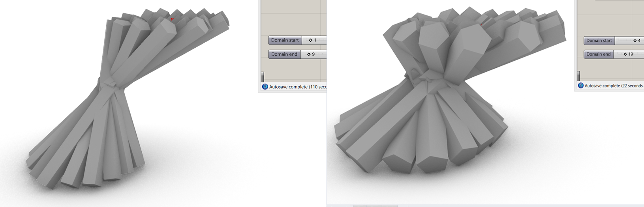644x207 pixels.
Task: Click the info icon beside the 110-second autosave message
Action: (x=265, y=87)
